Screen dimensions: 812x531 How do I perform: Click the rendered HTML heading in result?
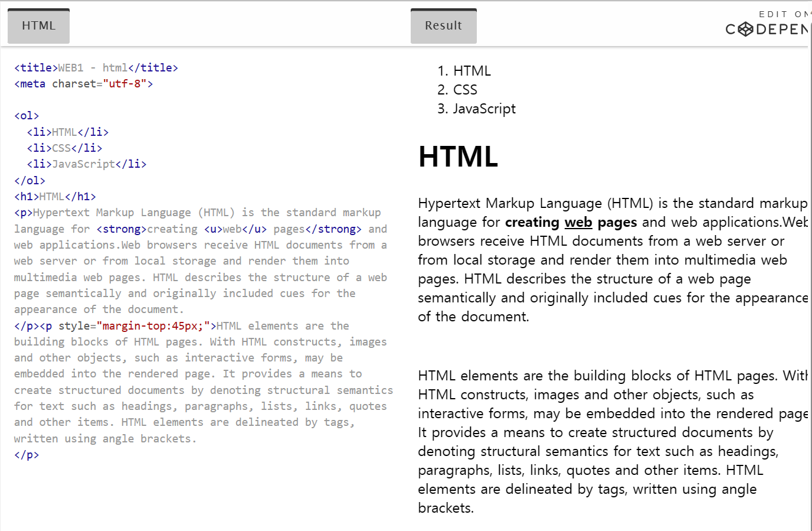tap(458, 157)
